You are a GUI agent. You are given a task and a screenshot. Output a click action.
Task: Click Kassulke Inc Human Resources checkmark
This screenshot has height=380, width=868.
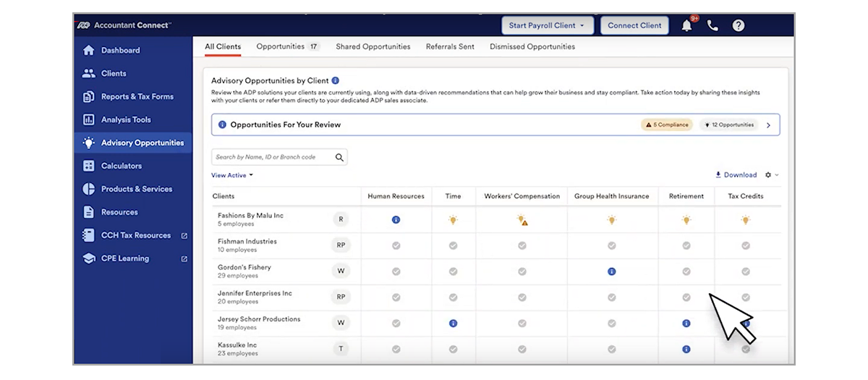pyautogui.click(x=396, y=349)
